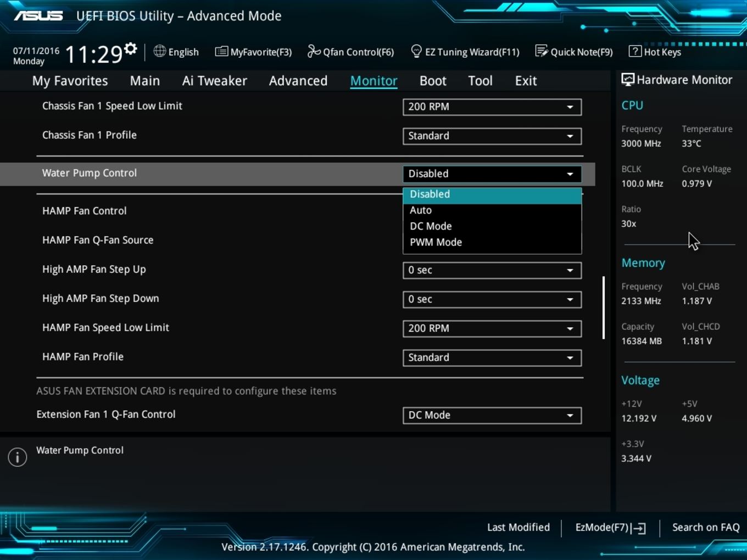This screenshot has width=747, height=560.
Task: Click Last Modified button
Action: point(519,528)
